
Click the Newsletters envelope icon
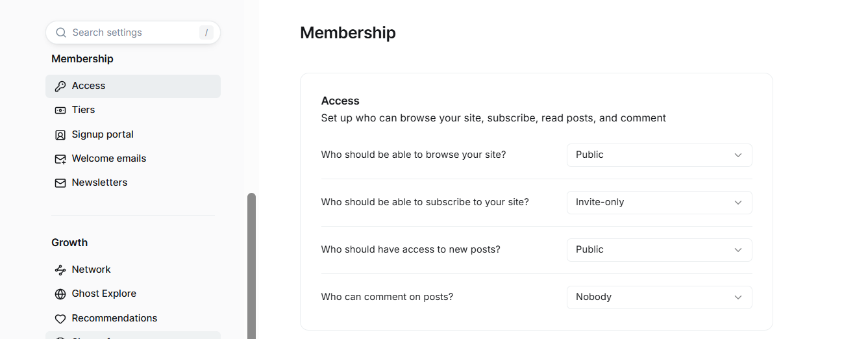point(60,183)
